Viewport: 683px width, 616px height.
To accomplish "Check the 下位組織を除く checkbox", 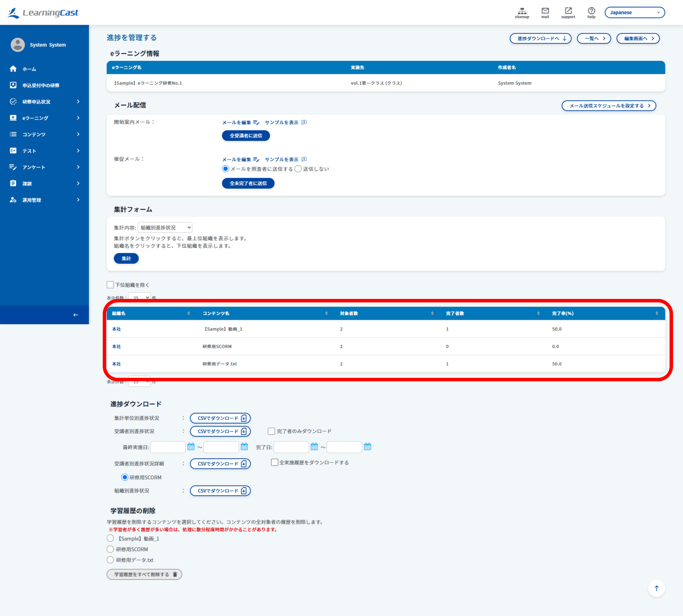I will [x=110, y=285].
